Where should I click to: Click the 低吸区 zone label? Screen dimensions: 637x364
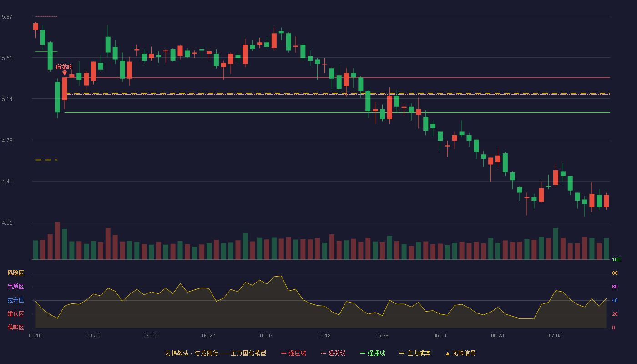click(15, 327)
